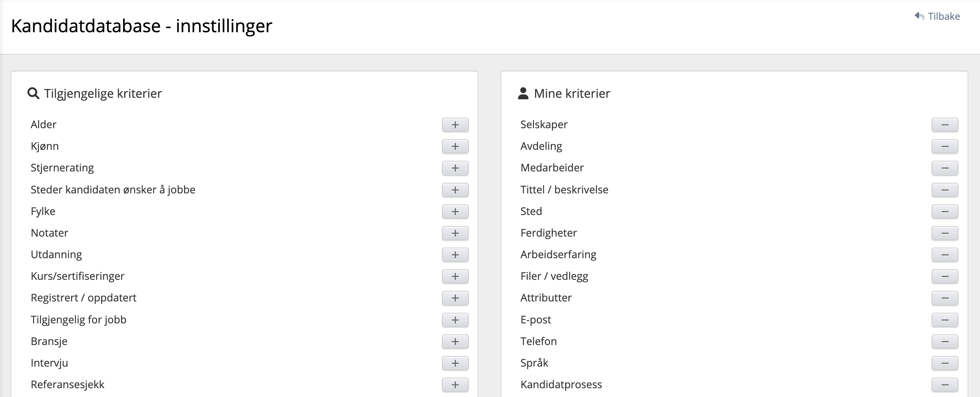Add Kurs/sertifiseringer criterion
The image size is (980, 397).
click(x=455, y=277)
